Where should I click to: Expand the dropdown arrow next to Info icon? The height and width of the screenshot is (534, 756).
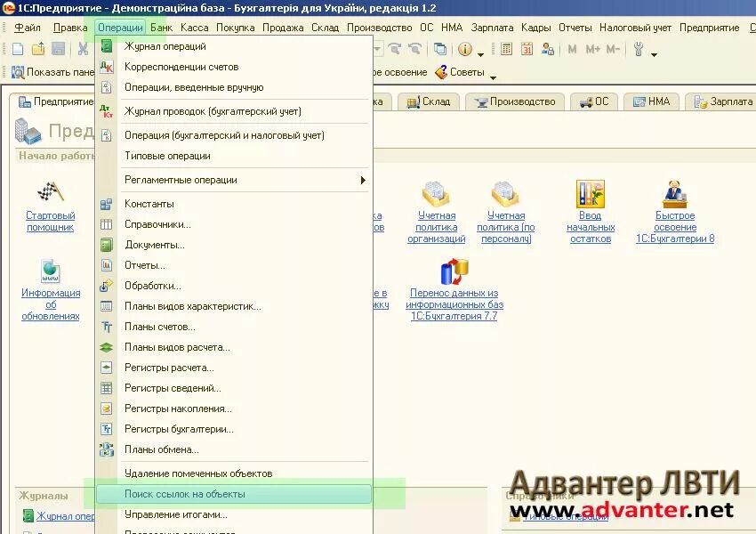tap(480, 54)
